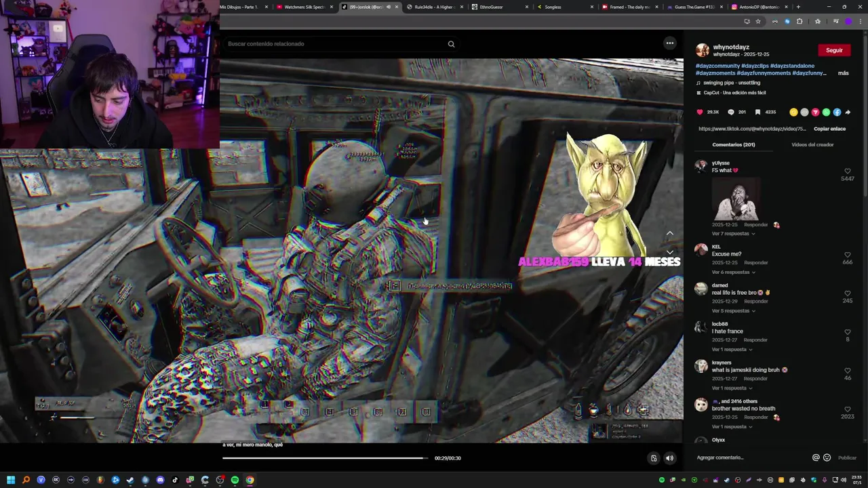This screenshot has width=868, height=488.
Task: Mute video with the speaker icon
Action: coord(669,458)
